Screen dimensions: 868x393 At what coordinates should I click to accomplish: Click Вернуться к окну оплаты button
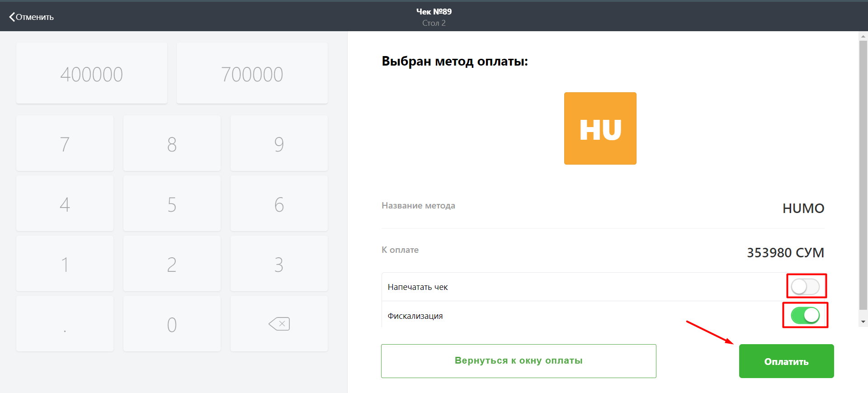pos(519,361)
